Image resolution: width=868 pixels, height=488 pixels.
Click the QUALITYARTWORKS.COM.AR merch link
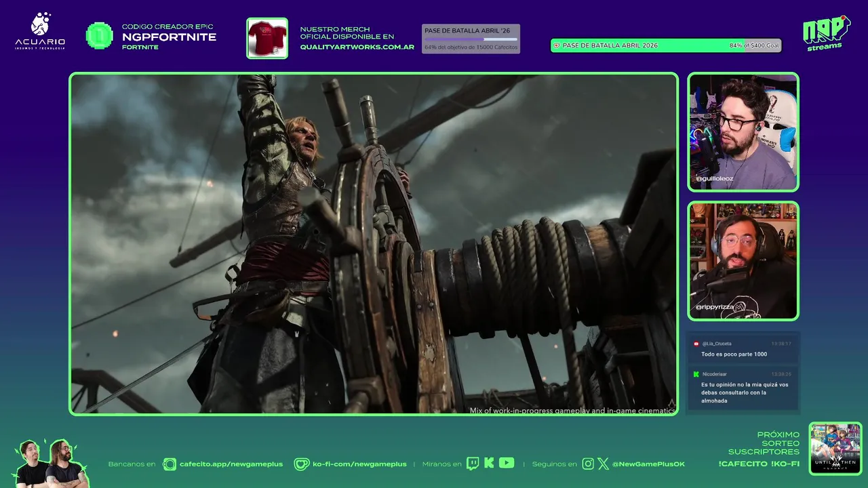[x=357, y=47]
